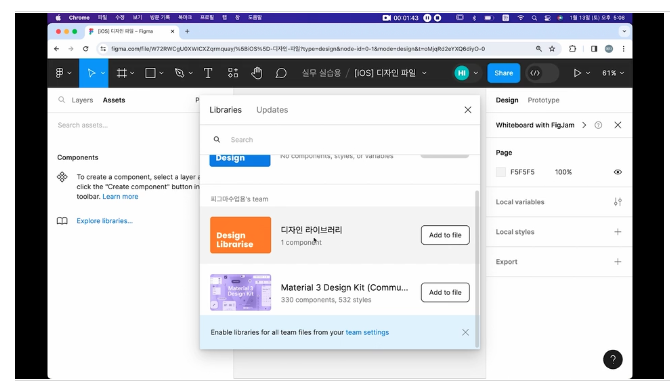The height and width of the screenshot is (389, 670).
Task: Click the help question mark button
Action: click(613, 360)
